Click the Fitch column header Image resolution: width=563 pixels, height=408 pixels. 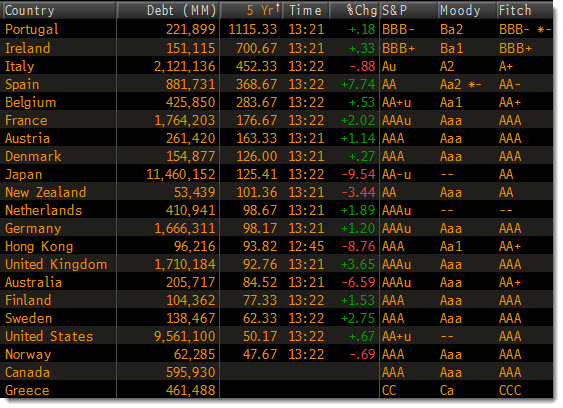(x=525, y=10)
